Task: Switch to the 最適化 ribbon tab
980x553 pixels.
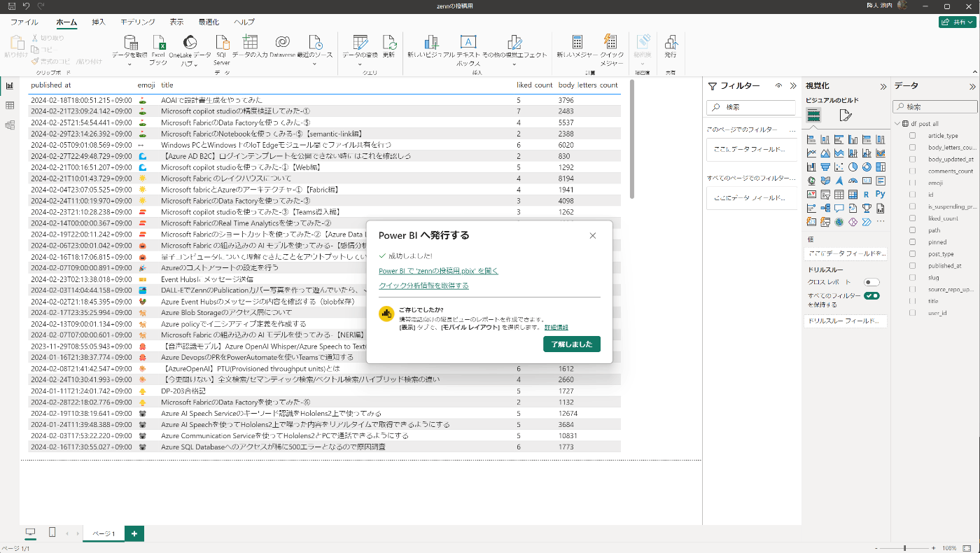Action: pos(209,22)
